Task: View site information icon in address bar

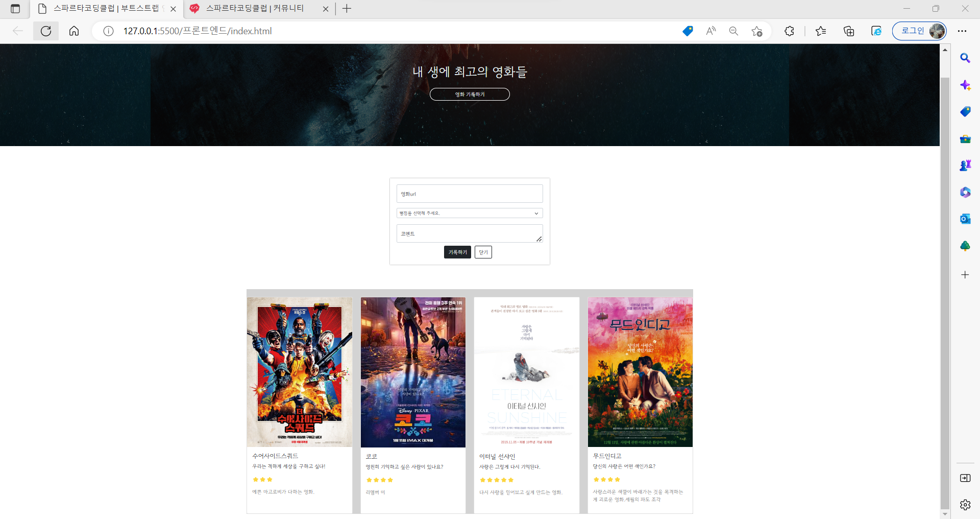Action: click(x=108, y=31)
